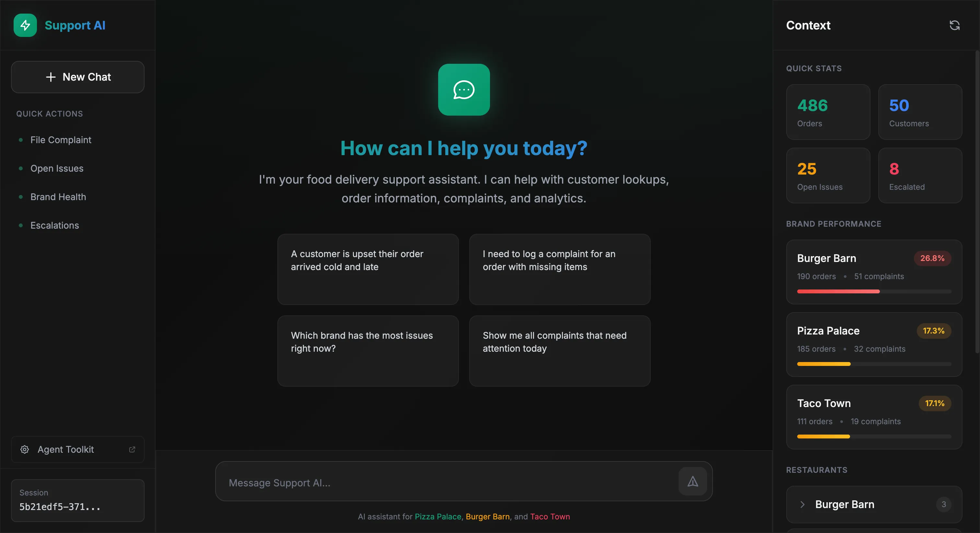Click the plus icon on New Chat

(x=51, y=77)
